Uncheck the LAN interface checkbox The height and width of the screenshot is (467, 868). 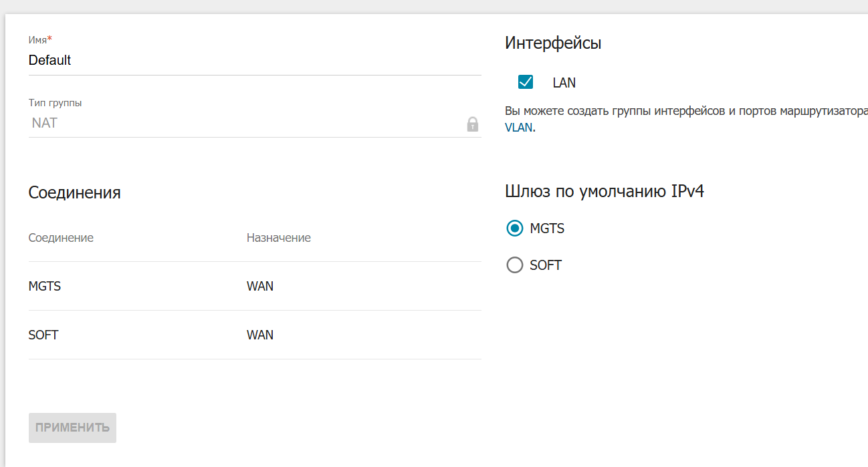pos(526,82)
